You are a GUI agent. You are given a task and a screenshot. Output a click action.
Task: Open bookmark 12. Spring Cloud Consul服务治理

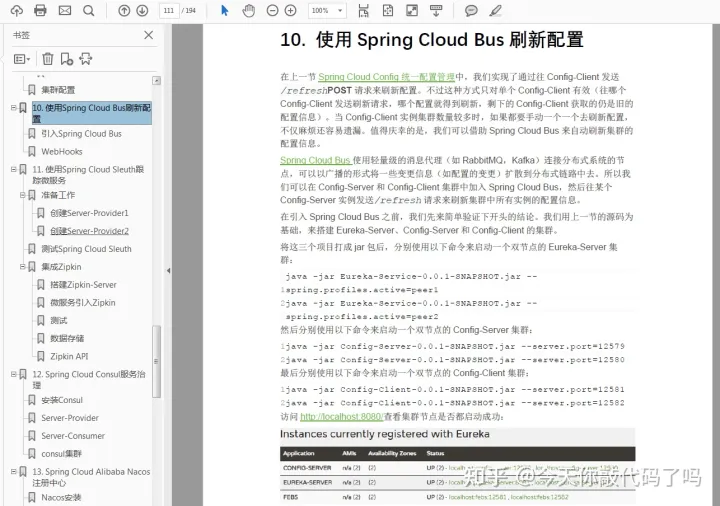(x=89, y=379)
